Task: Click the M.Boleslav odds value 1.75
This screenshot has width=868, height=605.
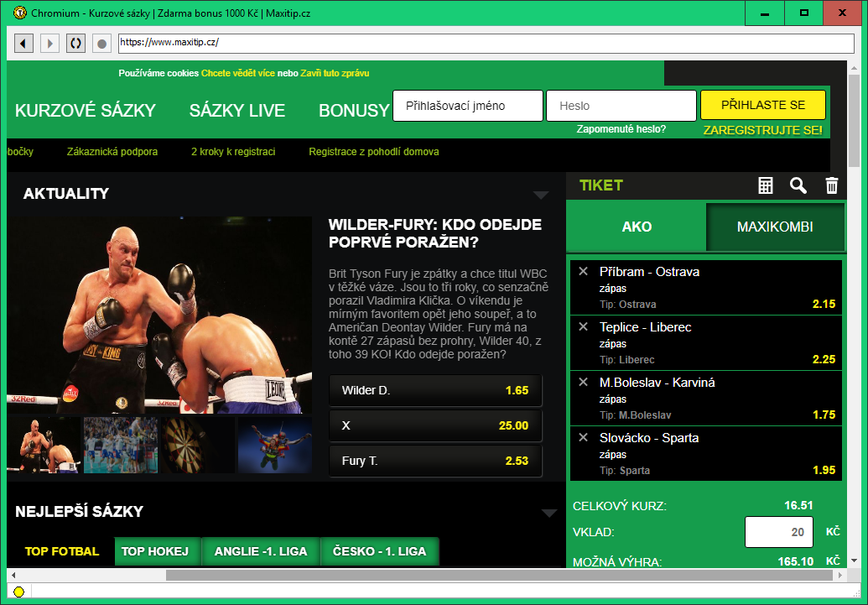Action: coord(824,415)
